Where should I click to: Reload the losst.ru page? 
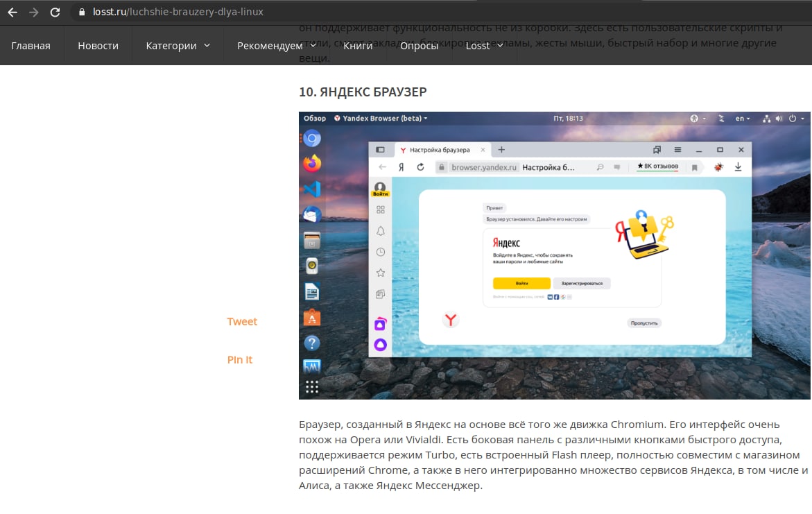(55, 12)
